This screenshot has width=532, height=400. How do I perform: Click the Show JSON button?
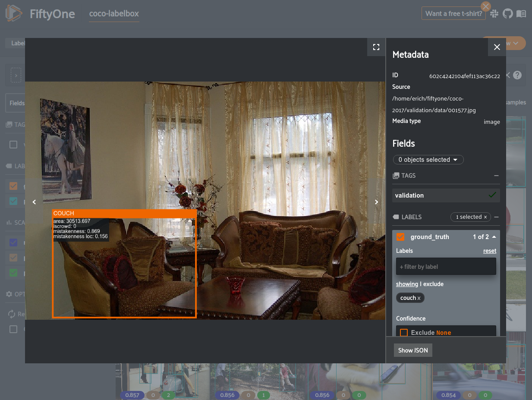(413, 350)
